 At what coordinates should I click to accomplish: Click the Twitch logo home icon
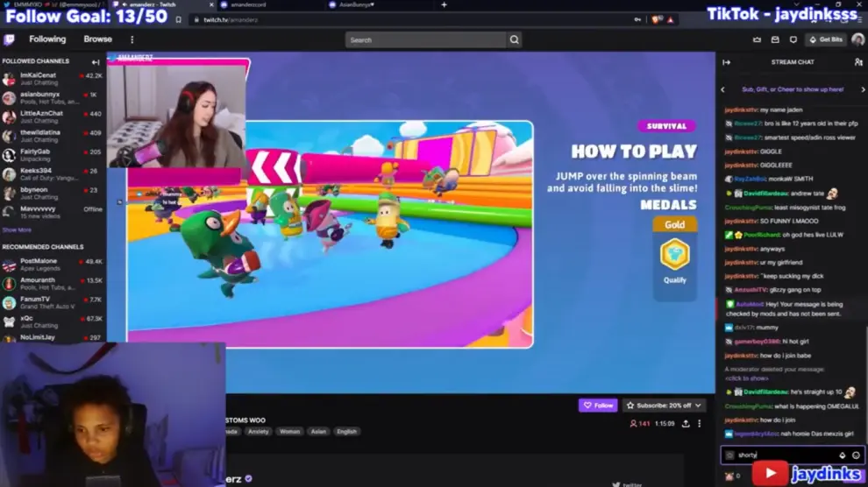tap(10, 39)
